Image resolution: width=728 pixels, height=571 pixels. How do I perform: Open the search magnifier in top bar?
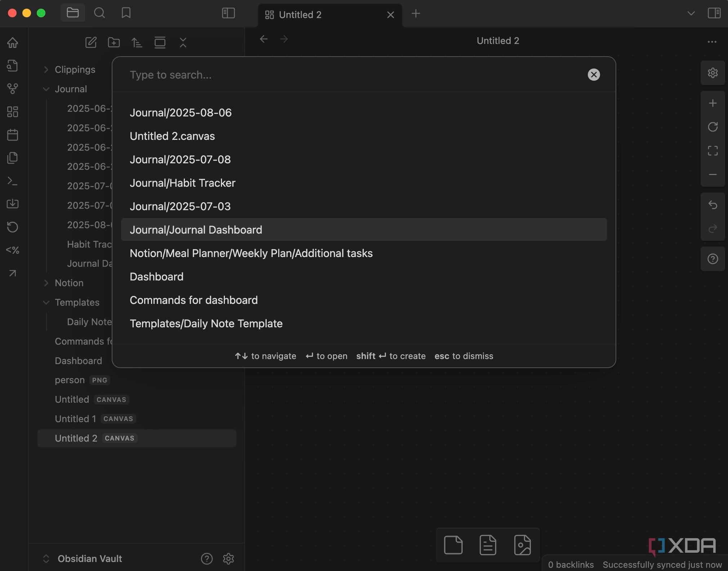(x=99, y=13)
